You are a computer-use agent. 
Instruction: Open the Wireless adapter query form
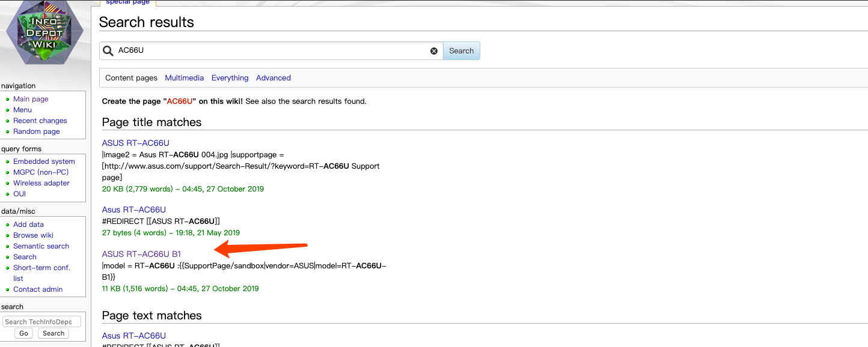pyautogui.click(x=41, y=183)
